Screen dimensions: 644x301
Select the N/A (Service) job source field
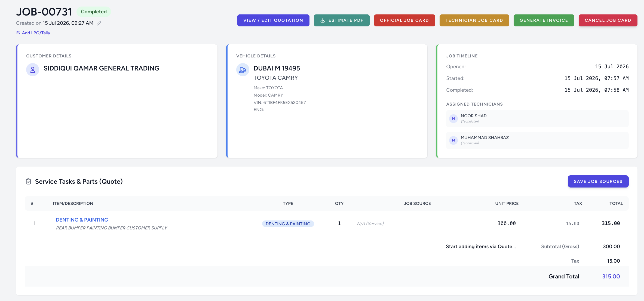pyautogui.click(x=370, y=223)
